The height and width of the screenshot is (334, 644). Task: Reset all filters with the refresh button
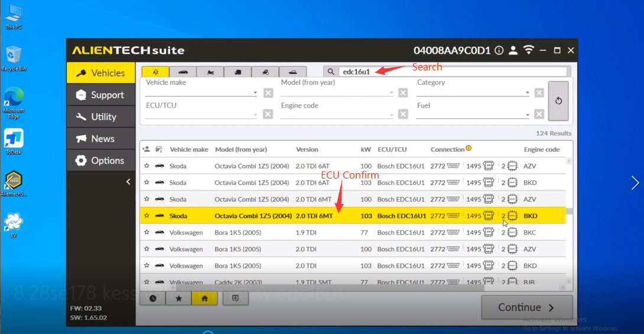[558, 100]
